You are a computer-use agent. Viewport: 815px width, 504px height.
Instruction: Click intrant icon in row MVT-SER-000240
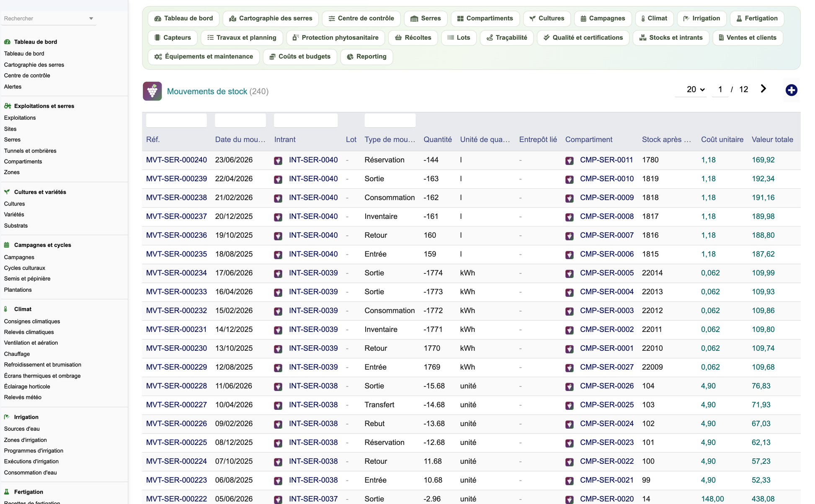click(278, 161)
